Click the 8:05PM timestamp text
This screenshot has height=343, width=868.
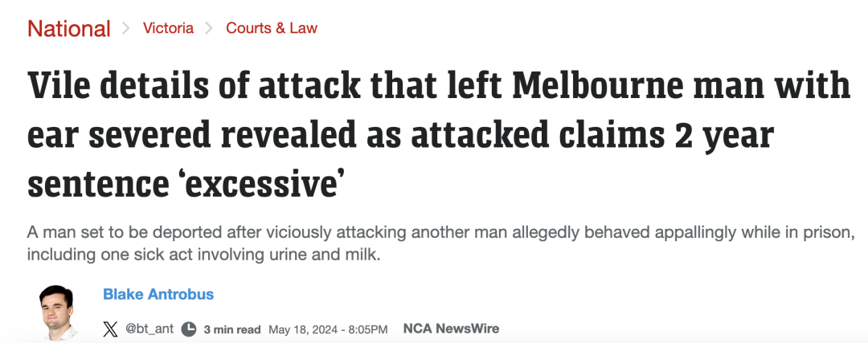point(367,329)
